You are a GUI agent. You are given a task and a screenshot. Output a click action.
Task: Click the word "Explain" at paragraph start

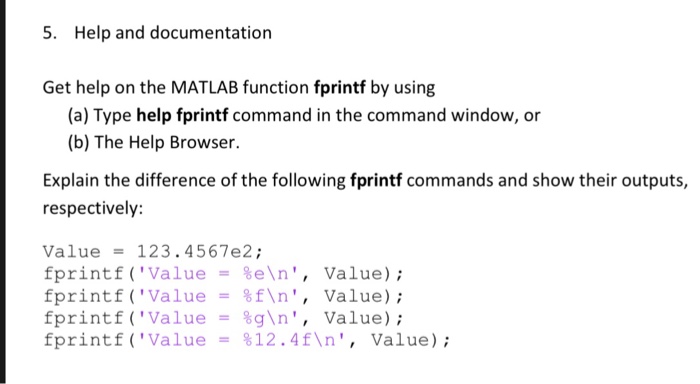tap(71, 181)
